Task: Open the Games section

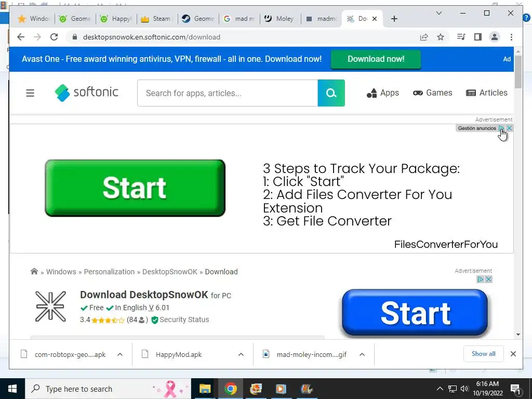Action: pyautogui.click(x=432, y=92)
